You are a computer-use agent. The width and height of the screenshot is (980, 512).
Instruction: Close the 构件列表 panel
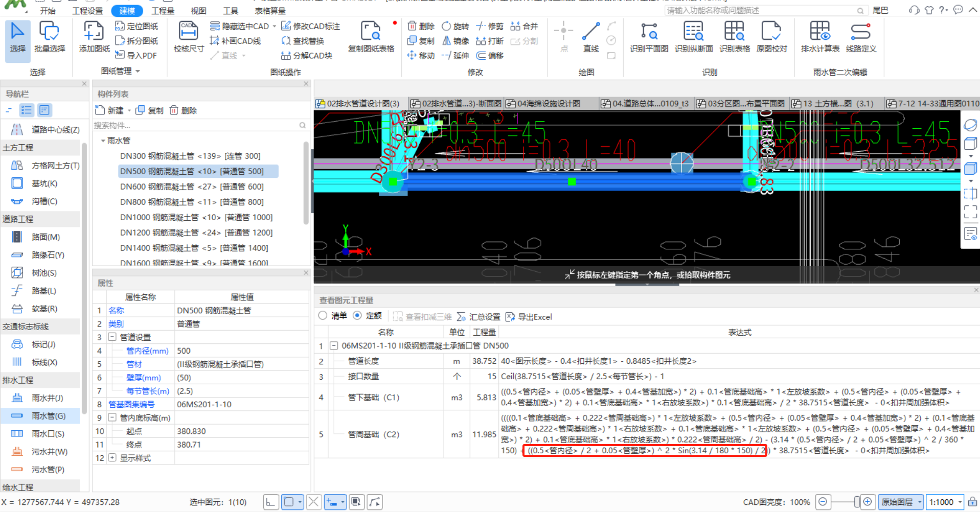click(306, 84)
